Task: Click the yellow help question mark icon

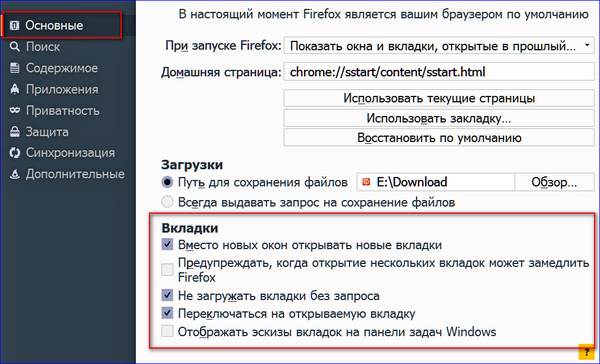Action: [586, 352]
